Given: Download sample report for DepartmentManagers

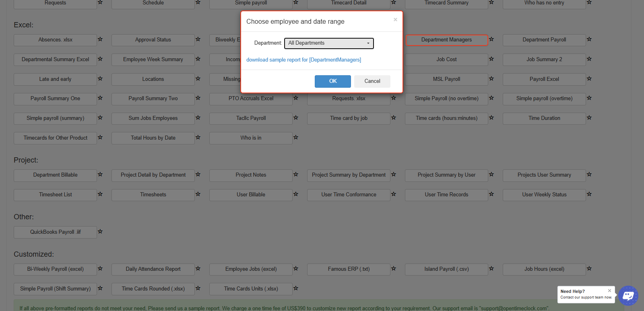Looking at the screenshot, I should click(303, 60).
